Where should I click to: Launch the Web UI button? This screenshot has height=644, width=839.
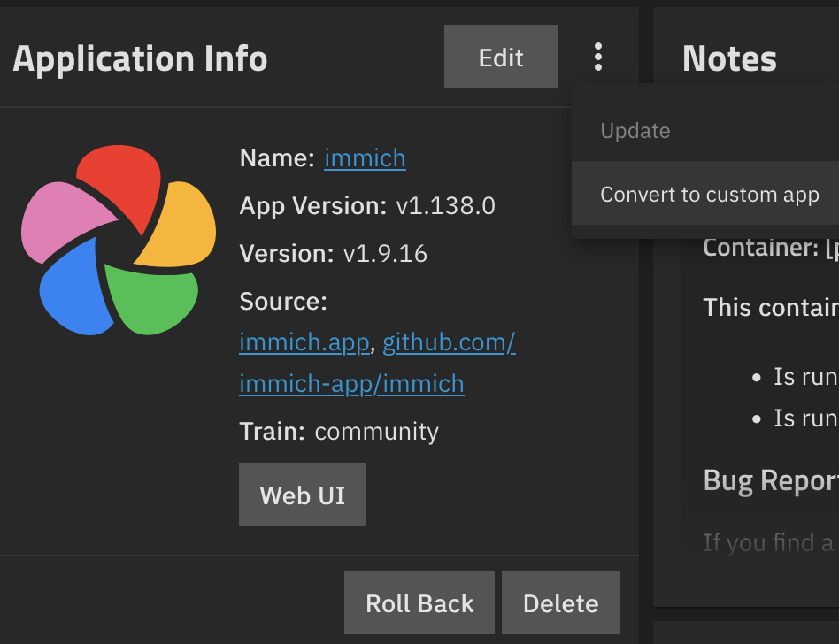point(303,494)
